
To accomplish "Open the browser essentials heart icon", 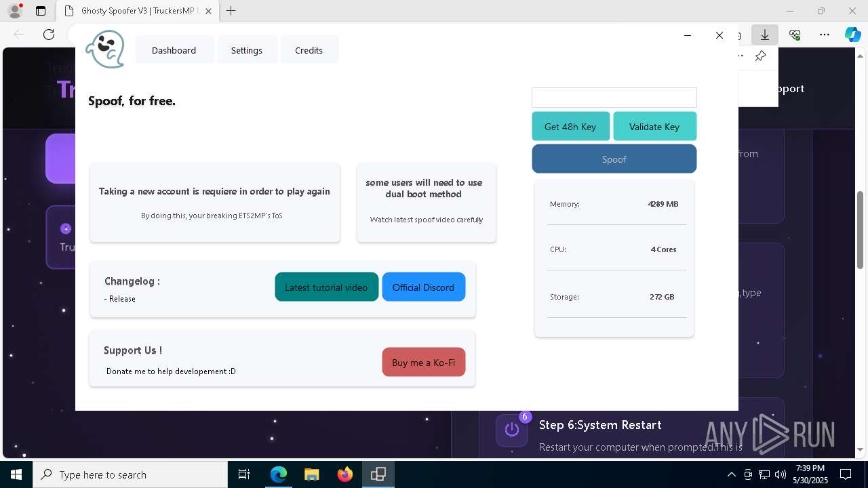I will click(795, 35).
